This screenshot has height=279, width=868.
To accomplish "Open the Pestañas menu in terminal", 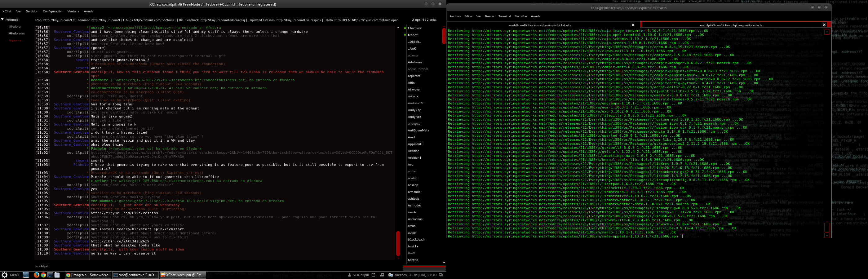I will (520, 16).
